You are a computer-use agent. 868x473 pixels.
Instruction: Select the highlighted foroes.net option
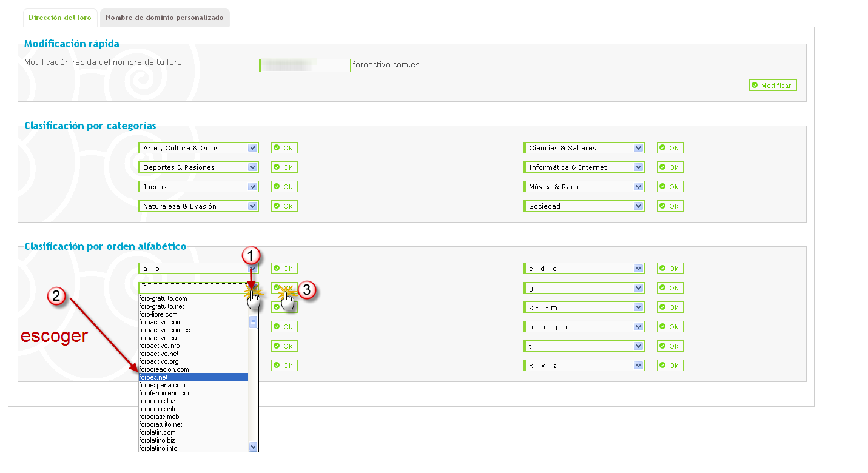click(x=193, y=377)
